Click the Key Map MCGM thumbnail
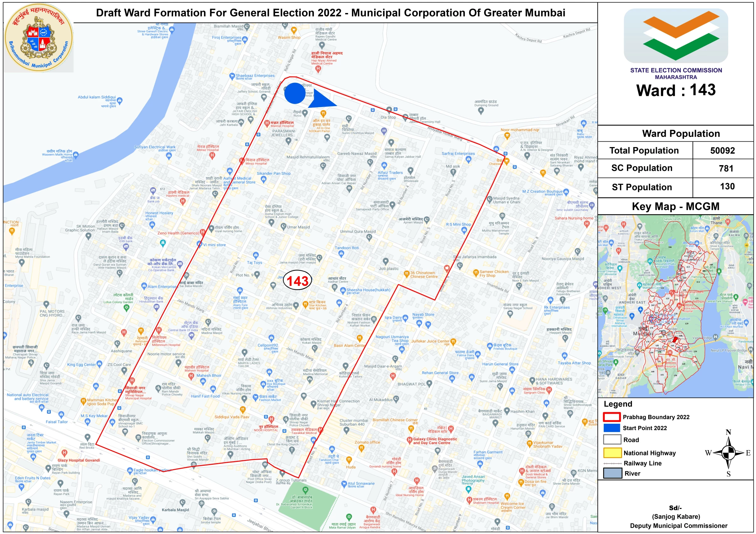The width and height of the screenshot is (756, 534). pos(675,306)
